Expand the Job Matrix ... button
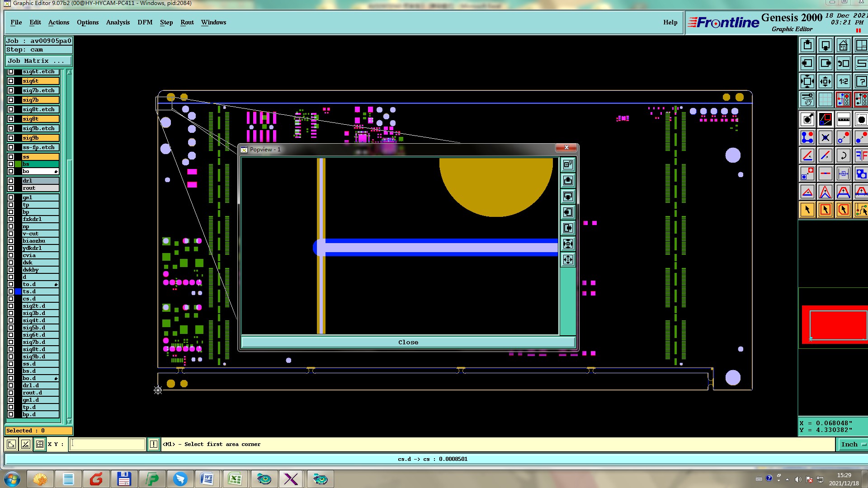Viewport: 868px width, 488px height. 38,61
